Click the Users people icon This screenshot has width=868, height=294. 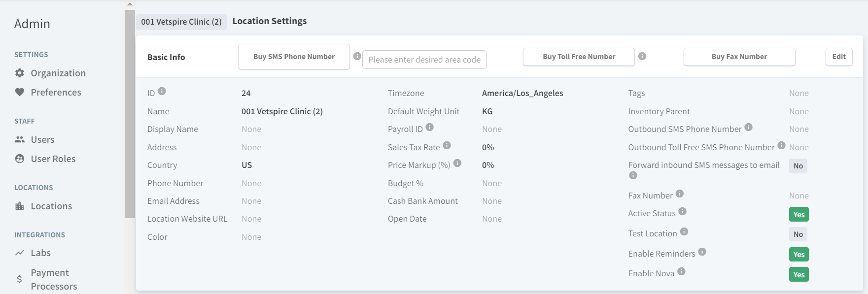20,139
